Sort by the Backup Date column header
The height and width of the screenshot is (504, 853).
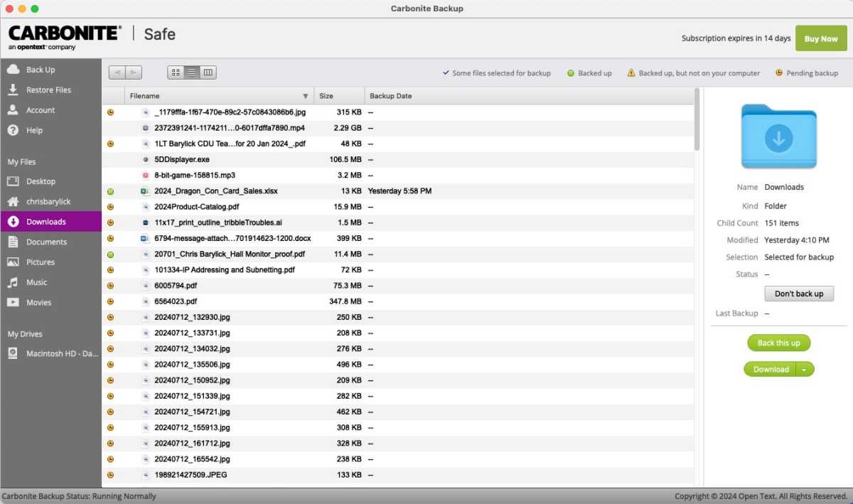click(529, 96)
